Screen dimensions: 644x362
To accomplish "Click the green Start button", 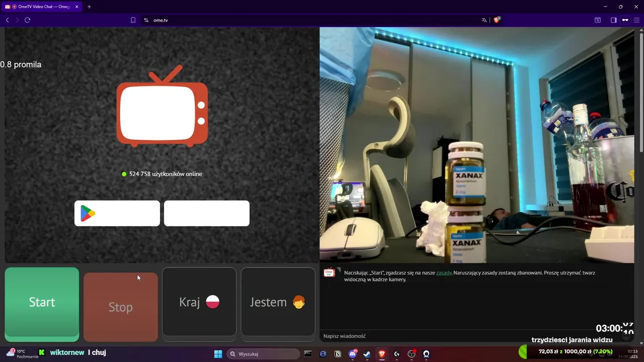I will pyautogui.click(x=42, y=302).
